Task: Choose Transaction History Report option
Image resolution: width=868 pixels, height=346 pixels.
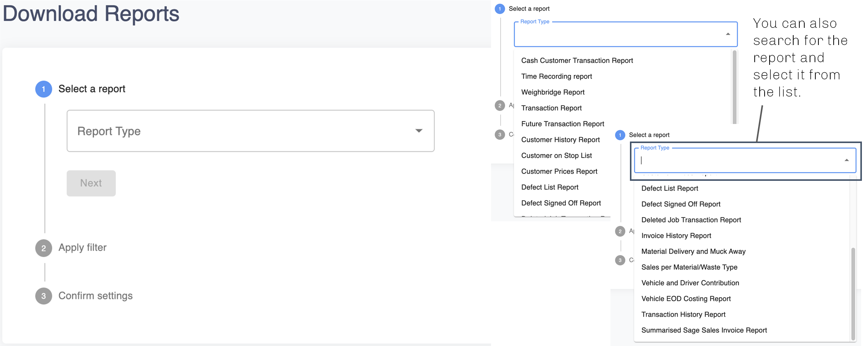Action: pos(683,314)
